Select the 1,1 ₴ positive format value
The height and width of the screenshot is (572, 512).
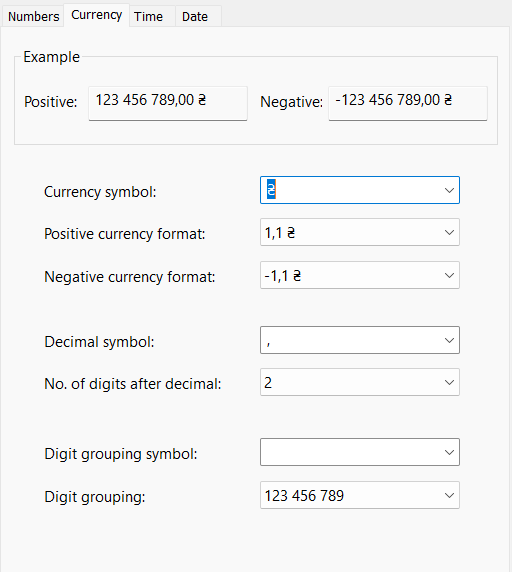click(x=280, y=233)
